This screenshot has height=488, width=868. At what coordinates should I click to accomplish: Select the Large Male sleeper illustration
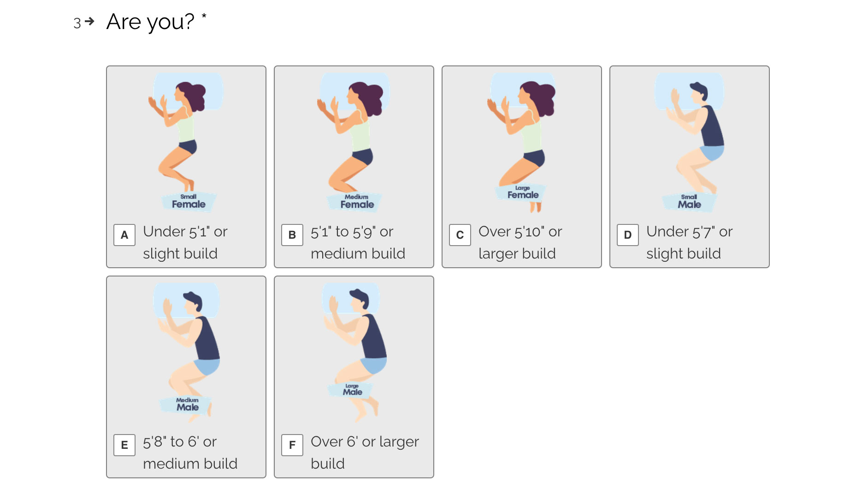tap(354, 352)
